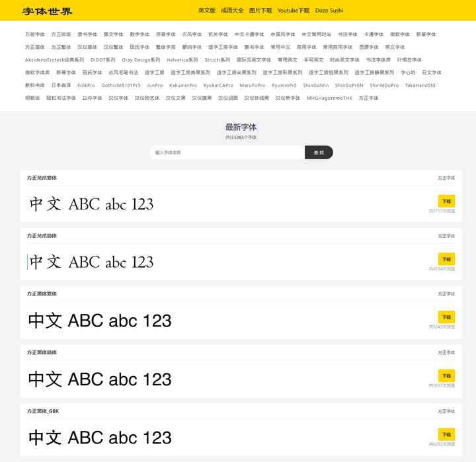Open the FolkPro category

[x=86, y=85]
